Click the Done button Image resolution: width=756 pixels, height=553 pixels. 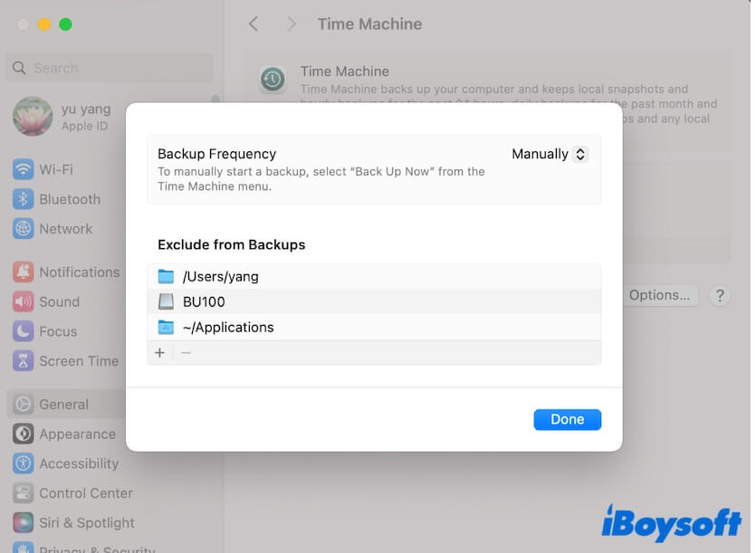(567, 419)
